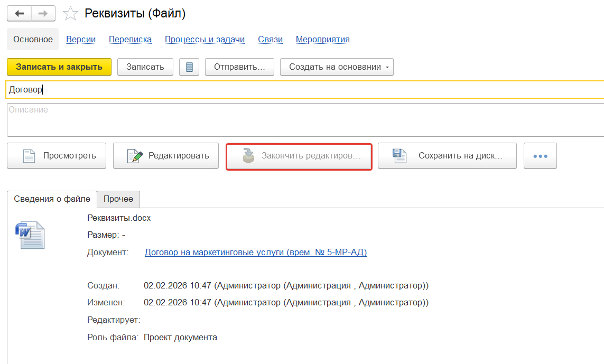Click the forward navigation arrow
This screenshot has width=604, height=364.
click(x=43, y=13)
